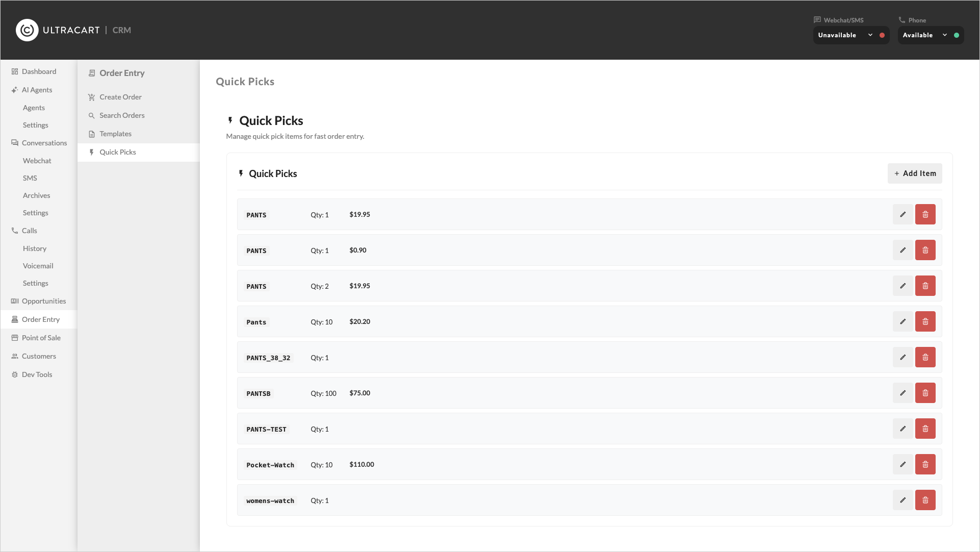Delete the PANTS $0.90 quick pick

925,250
